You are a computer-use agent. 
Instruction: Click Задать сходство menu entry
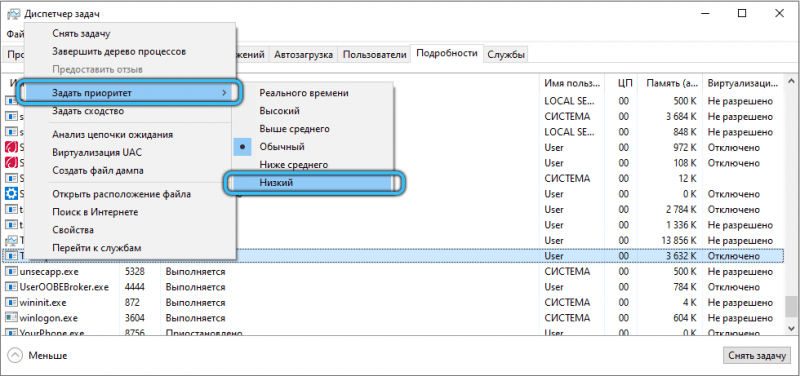click(88, 111)
